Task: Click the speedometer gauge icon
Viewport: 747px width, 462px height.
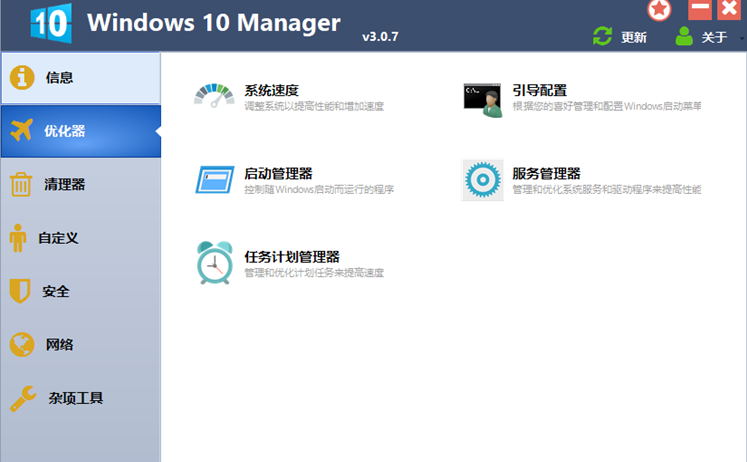Action: point(214,96)
